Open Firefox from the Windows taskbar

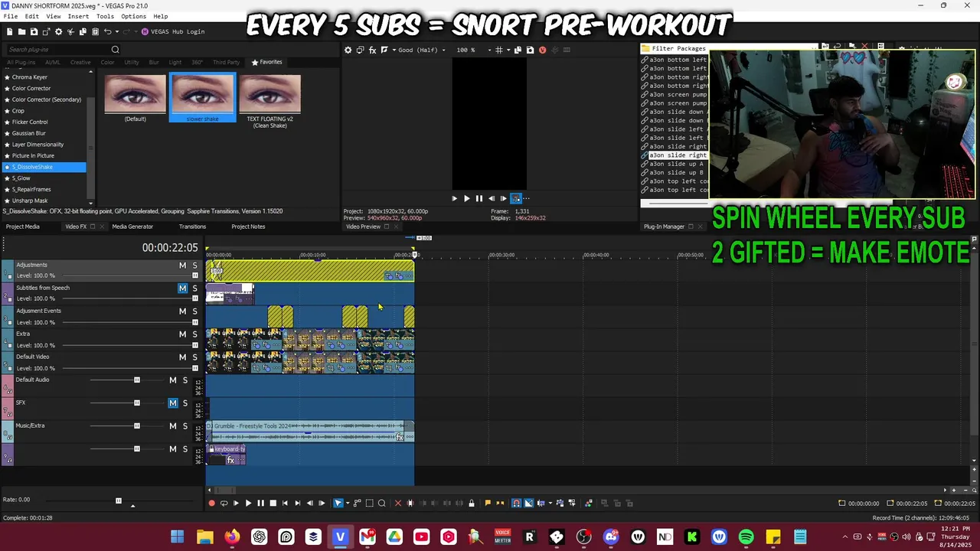pos(231,537)
